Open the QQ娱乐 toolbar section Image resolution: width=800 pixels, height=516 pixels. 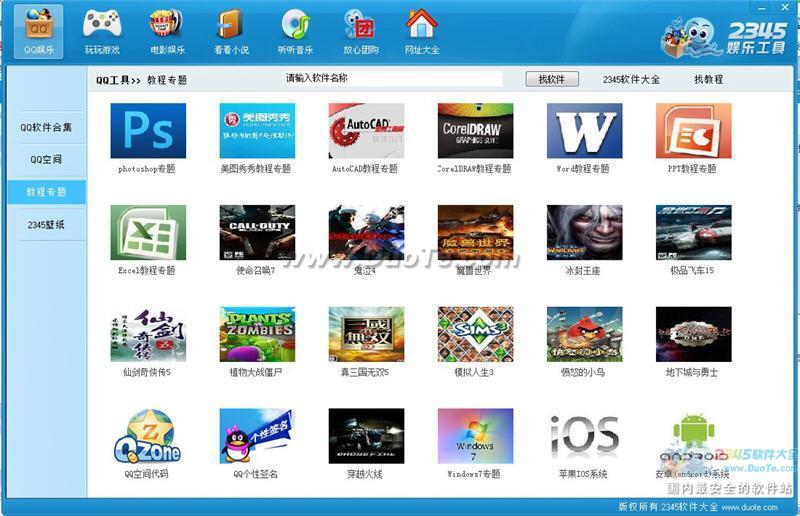39,31
